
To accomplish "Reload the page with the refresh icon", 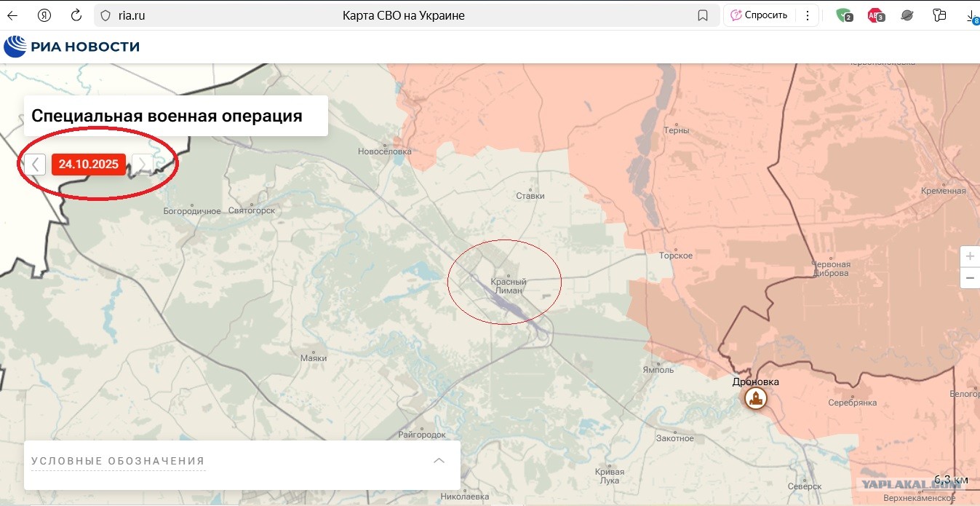I will 76,15.
